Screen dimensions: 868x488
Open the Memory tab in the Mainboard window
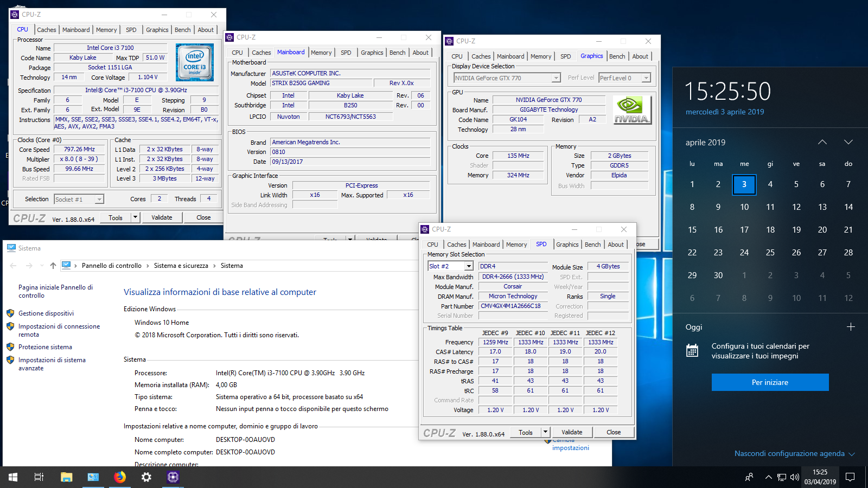click(321, 53)
